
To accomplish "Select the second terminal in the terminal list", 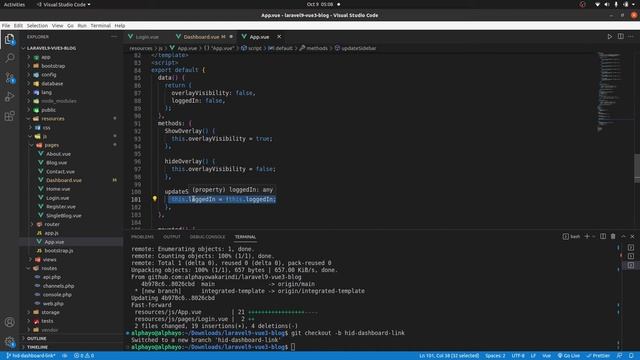I will 631,256.
